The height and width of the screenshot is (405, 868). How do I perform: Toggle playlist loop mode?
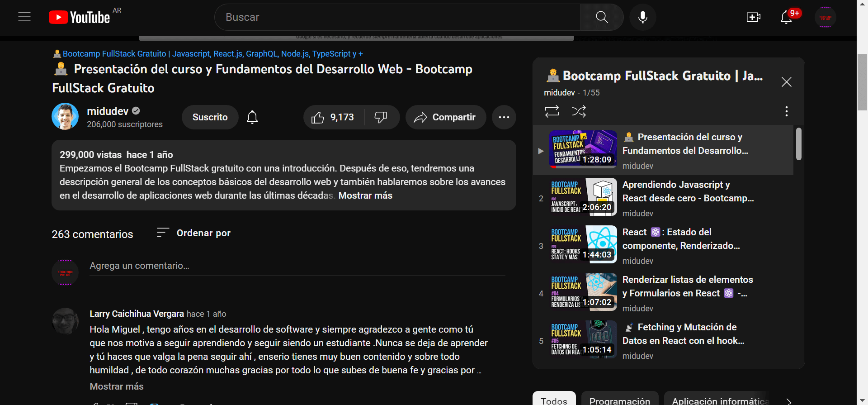tap(552, 111)
